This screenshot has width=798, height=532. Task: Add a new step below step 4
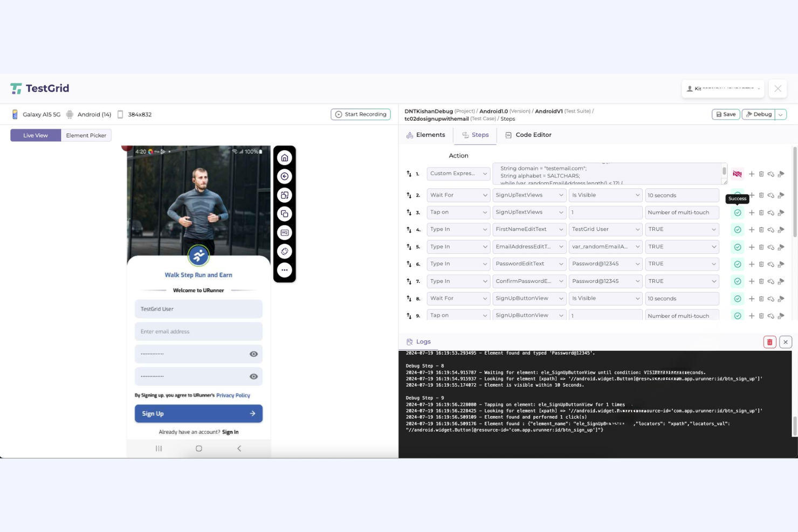751,229
